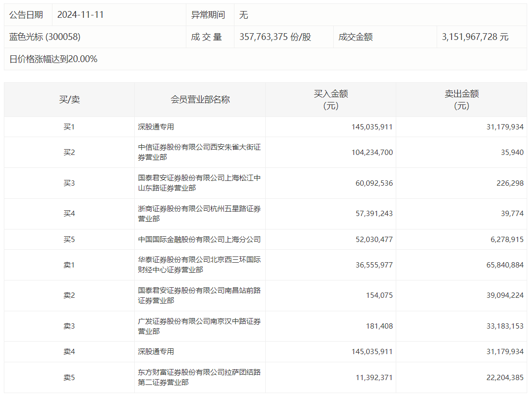532x395 pixels.
Task: Click the 买入金额 column header
Action: (x=331, y=100)
